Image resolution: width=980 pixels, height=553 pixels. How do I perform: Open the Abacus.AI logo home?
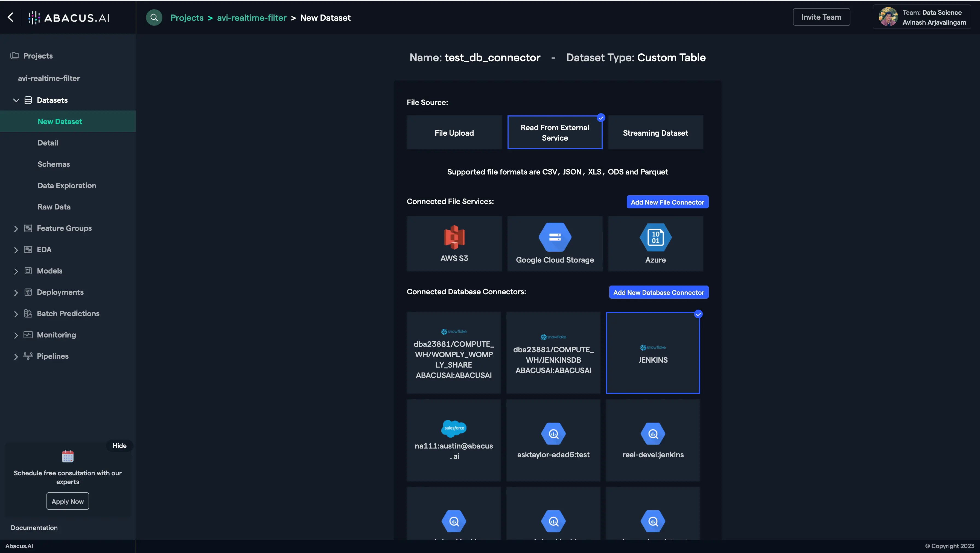click(69, 18)
